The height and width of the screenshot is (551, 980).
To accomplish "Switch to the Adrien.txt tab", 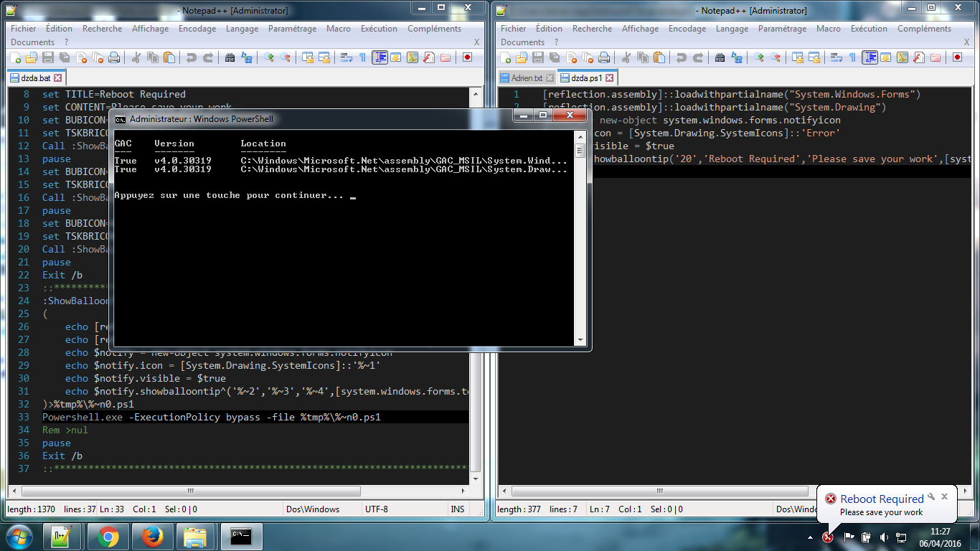I will point(527,78).
